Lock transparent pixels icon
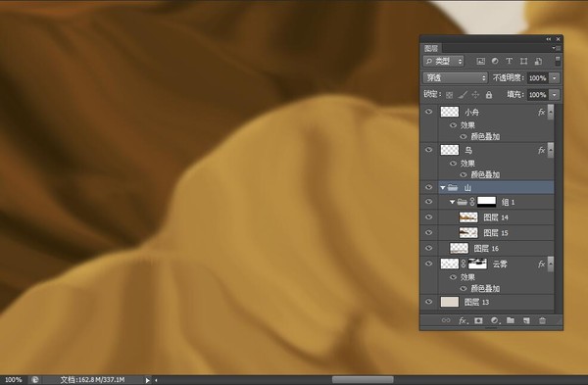The width and height of the screenshot is (588, 385). click(449, 95)
